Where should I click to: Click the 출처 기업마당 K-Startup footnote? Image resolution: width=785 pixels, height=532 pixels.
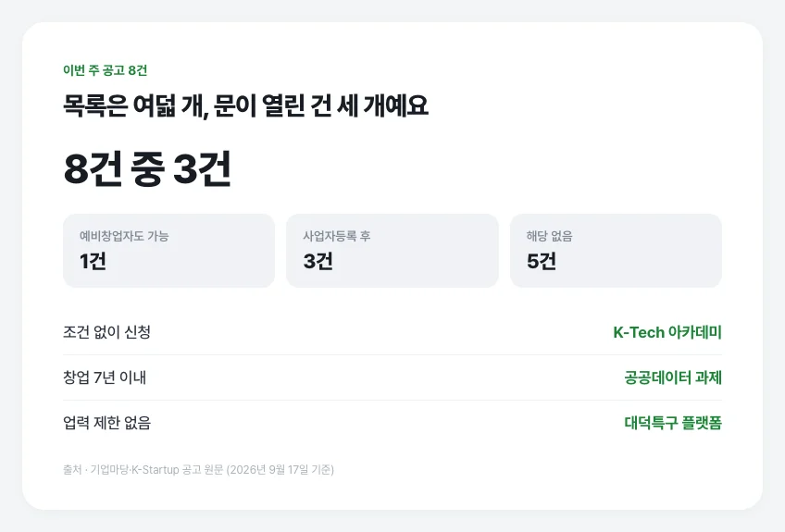click(198, 469)
